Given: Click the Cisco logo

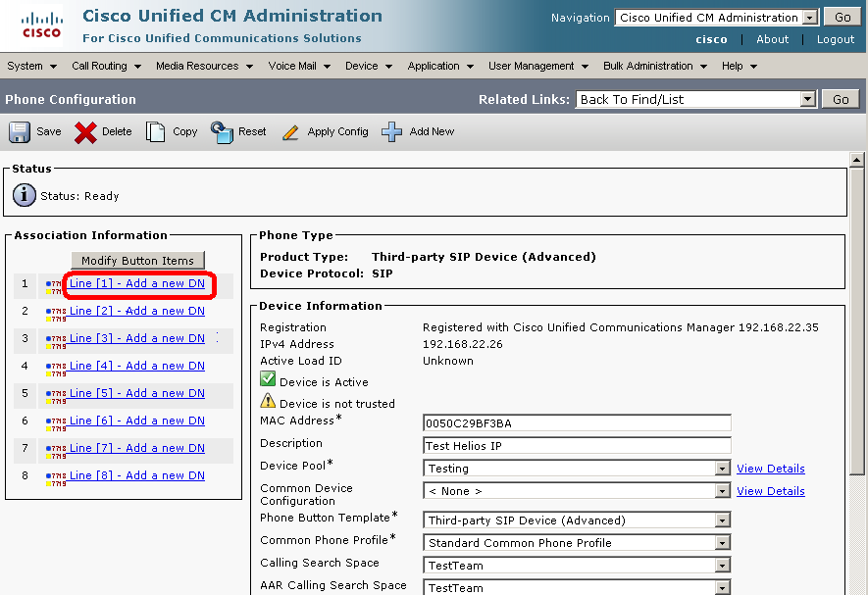Looking at the screenshot, I should pos(40,25).
